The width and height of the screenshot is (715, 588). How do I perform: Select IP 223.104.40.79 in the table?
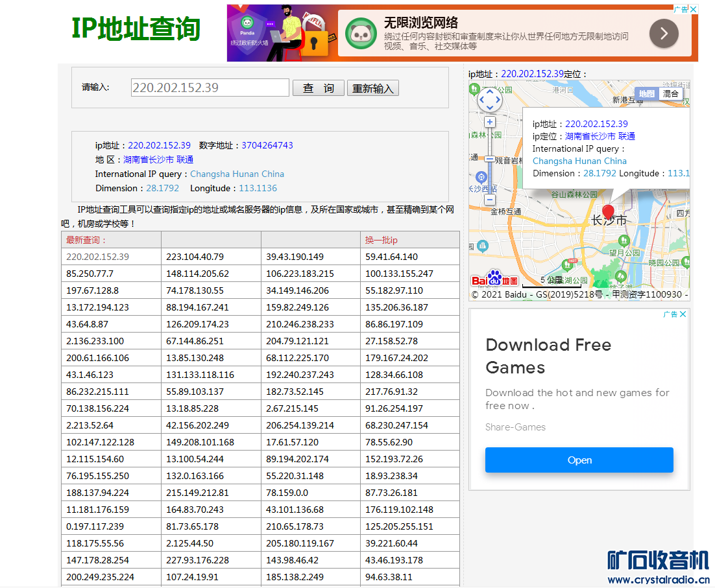(x=195, y=257)
